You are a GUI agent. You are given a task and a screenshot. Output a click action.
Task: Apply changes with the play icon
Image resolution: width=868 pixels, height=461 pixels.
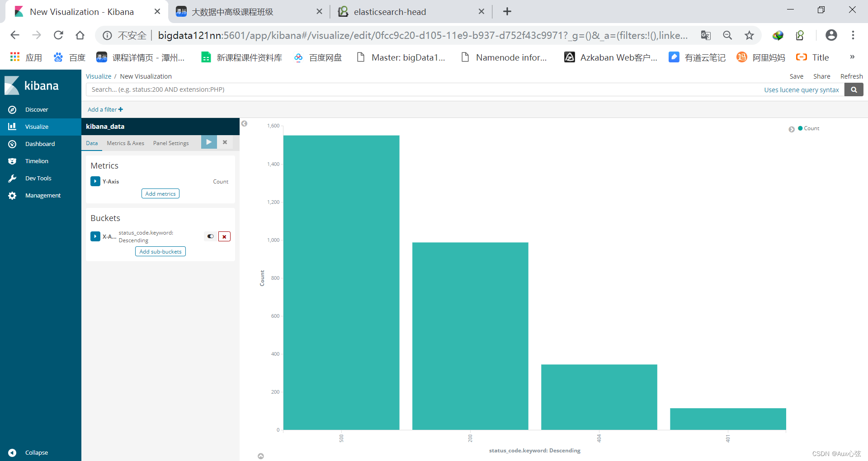coord(208,142)
